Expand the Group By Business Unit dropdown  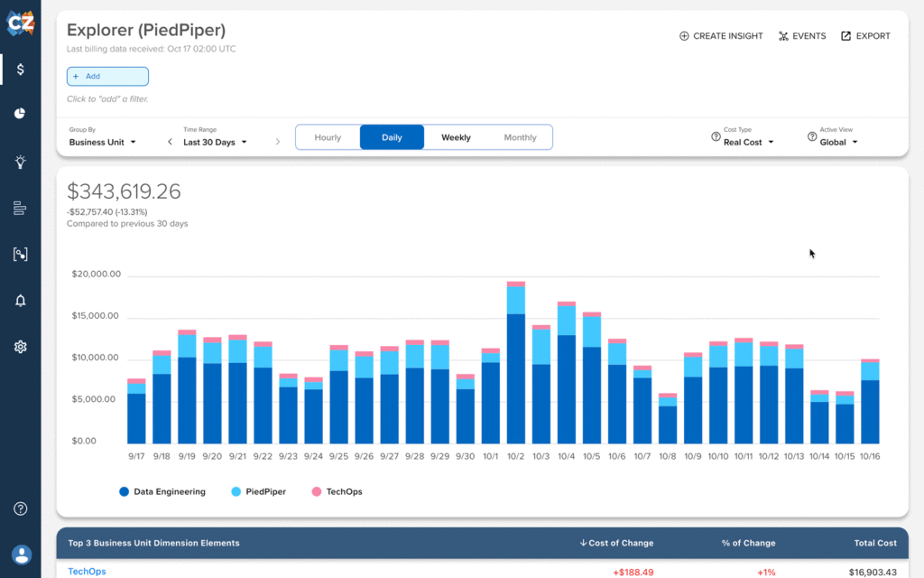[x=103, y=142]
